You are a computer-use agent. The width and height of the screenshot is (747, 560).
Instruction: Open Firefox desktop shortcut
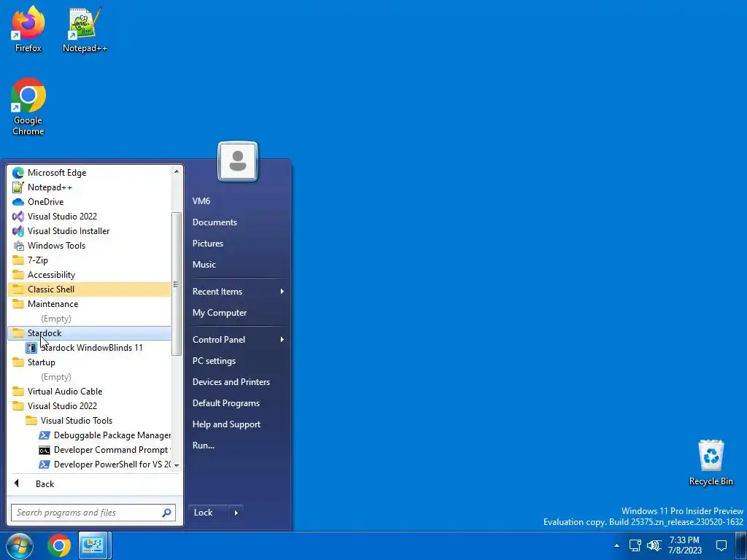28,29
